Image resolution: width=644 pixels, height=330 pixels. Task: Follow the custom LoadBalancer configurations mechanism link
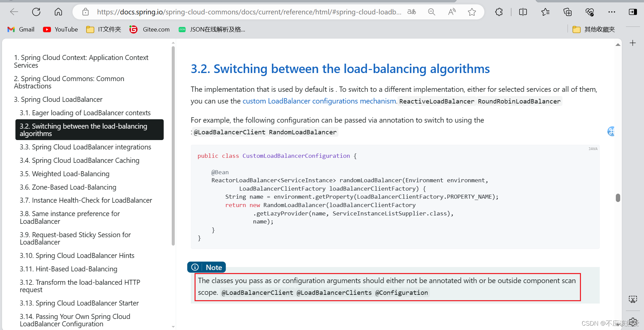(319, 101)
